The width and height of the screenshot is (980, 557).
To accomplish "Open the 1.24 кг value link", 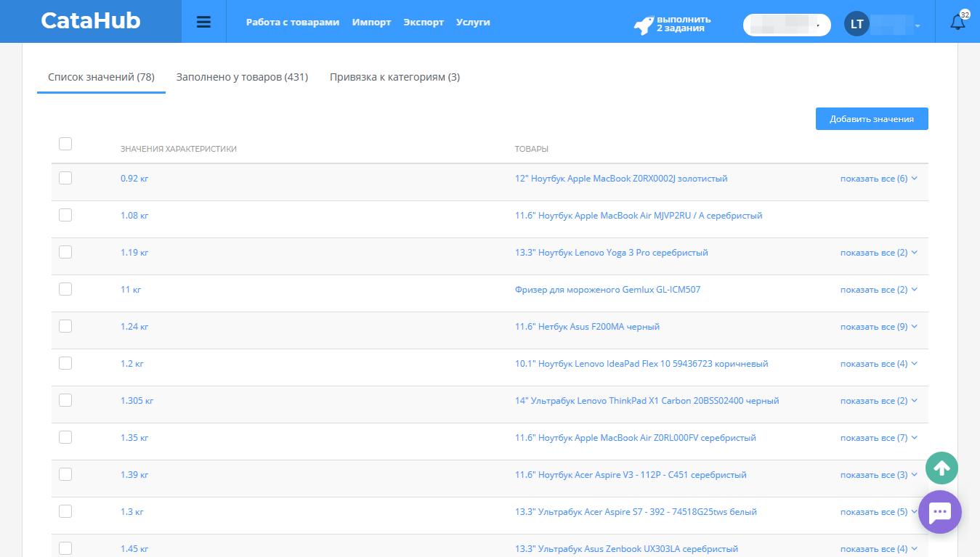I will [134, 327].
